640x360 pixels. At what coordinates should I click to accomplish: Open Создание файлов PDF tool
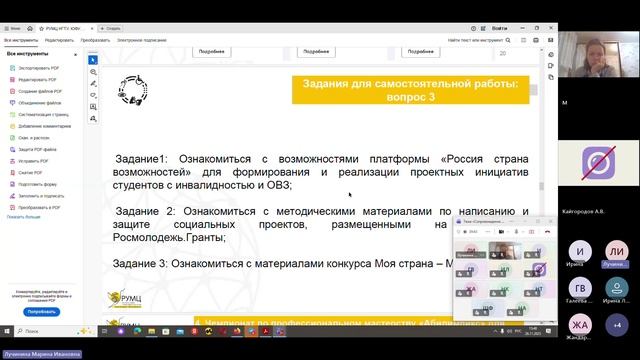(36, 91)
